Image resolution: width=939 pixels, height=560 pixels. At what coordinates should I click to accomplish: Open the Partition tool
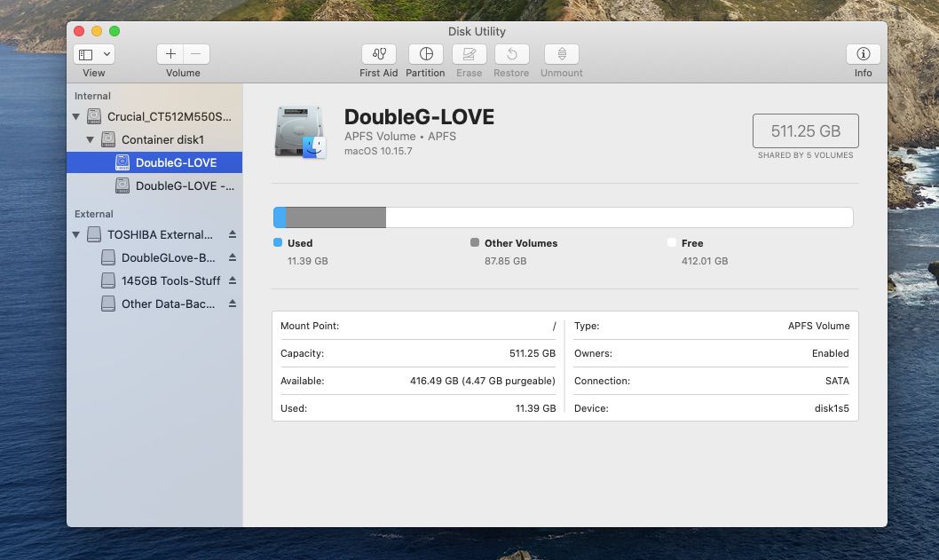[425, 54]
